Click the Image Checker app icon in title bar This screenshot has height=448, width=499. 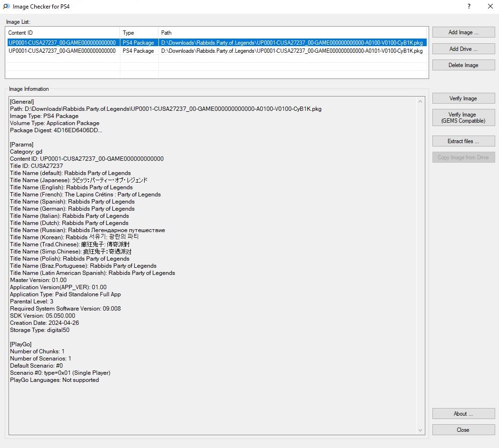coord(6,6)
